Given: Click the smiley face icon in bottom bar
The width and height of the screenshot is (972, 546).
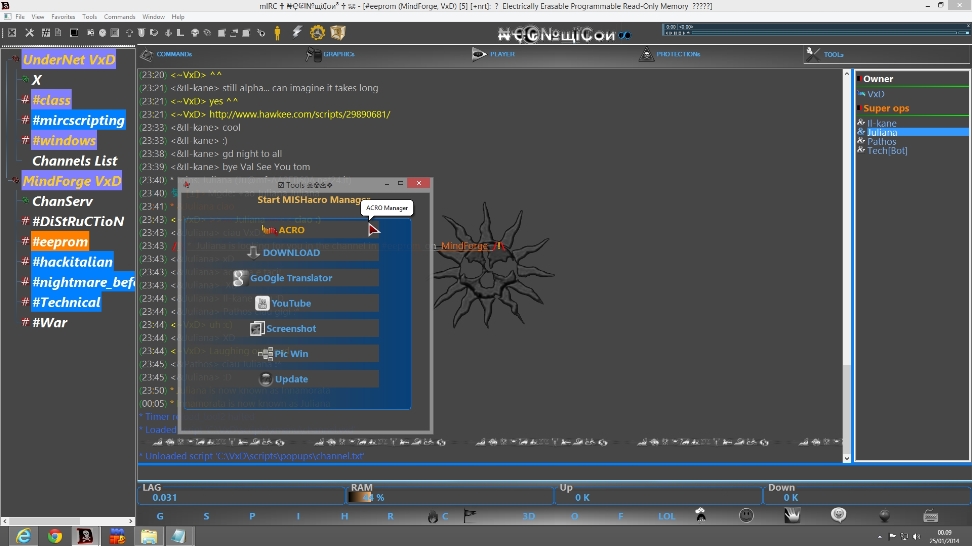Looking at the screenshot, I should [746, 515].
